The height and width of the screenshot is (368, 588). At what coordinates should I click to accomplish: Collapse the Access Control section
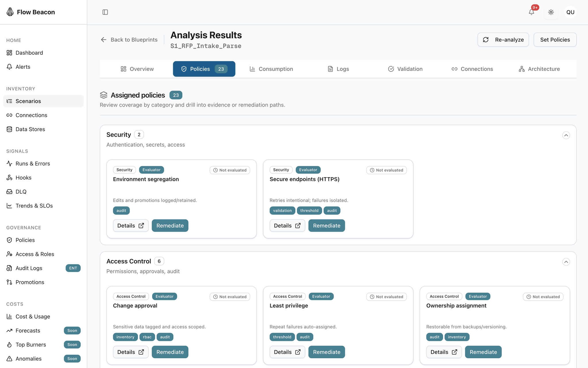pos(566,262)
